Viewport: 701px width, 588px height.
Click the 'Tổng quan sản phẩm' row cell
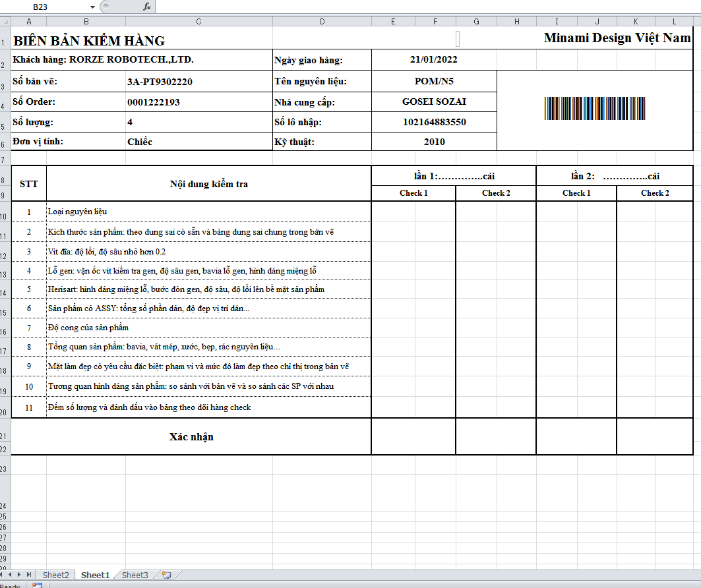click(x=209, y=347)
